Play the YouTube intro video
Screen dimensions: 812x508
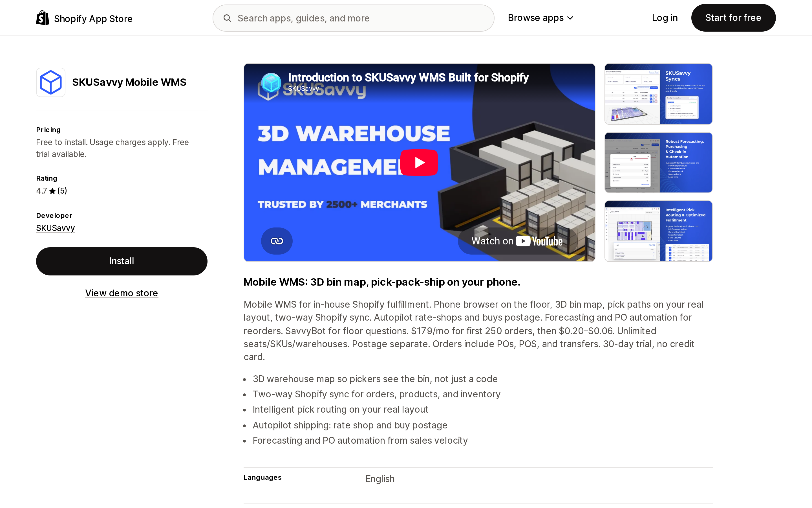419,163
